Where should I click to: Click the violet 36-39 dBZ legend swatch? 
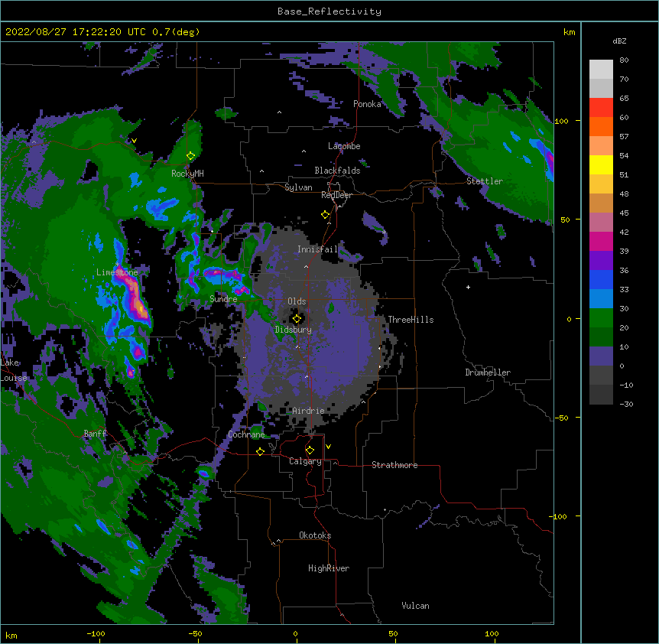(601, 261)
